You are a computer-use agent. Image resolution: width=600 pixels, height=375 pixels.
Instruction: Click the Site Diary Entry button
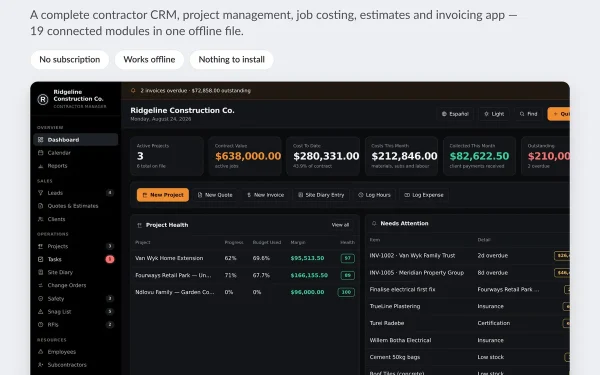(x=321, y=195)
